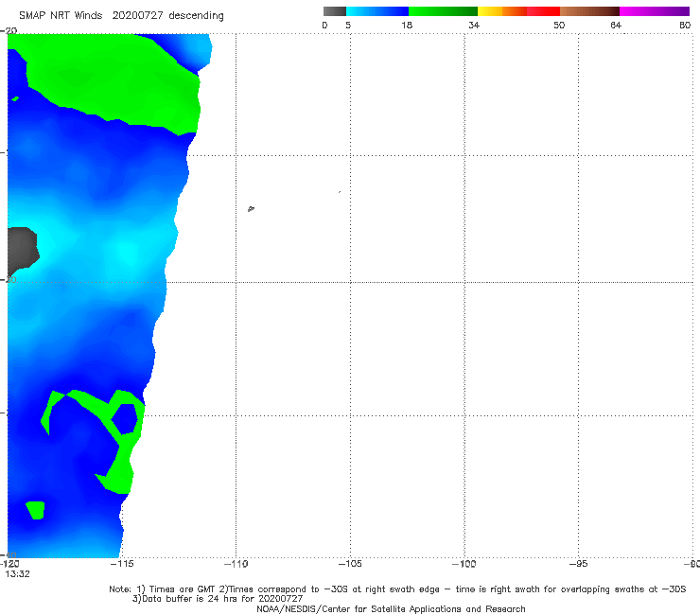The image size is (700, 615).
Task: Click the small green patch near bottom left
Action: (35, 510)
